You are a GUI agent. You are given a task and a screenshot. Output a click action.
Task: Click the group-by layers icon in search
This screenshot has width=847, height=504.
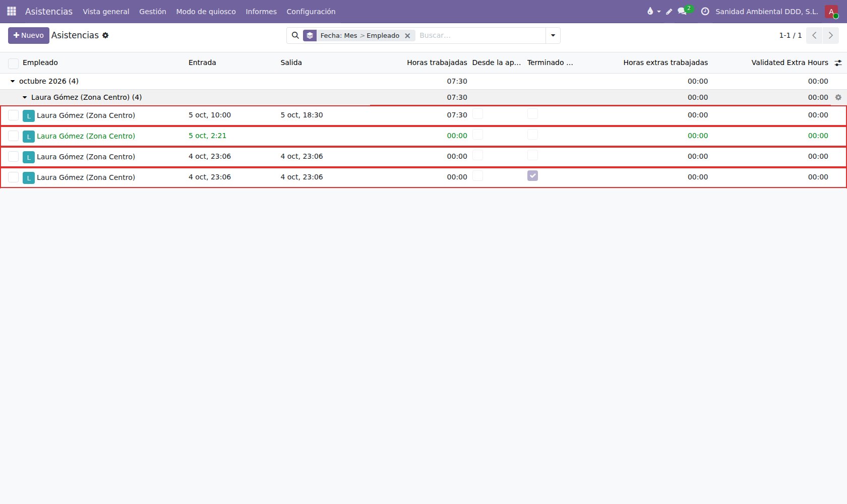point(310,35)
